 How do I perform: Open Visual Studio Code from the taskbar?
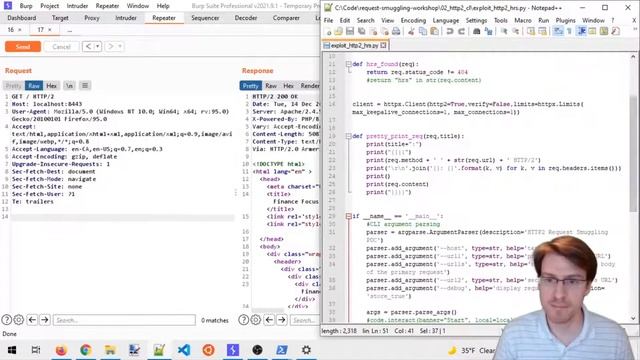[x=184, y=350]
